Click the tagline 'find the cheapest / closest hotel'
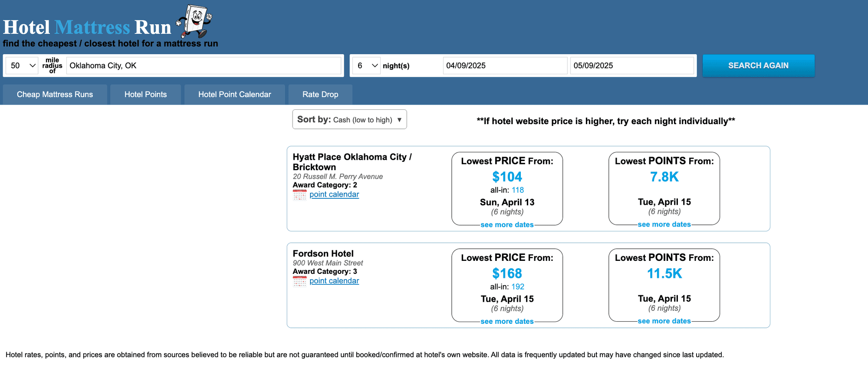868x372 pixels. [x=110, y=43]
